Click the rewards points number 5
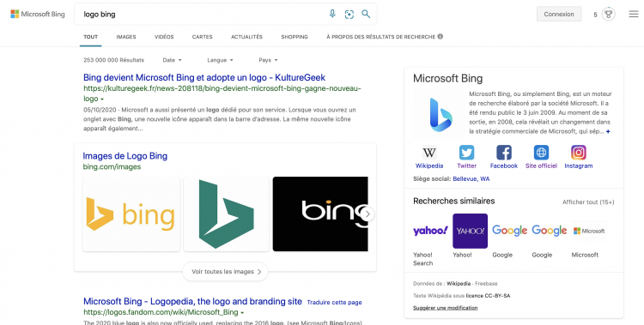 tap(595, 15)
